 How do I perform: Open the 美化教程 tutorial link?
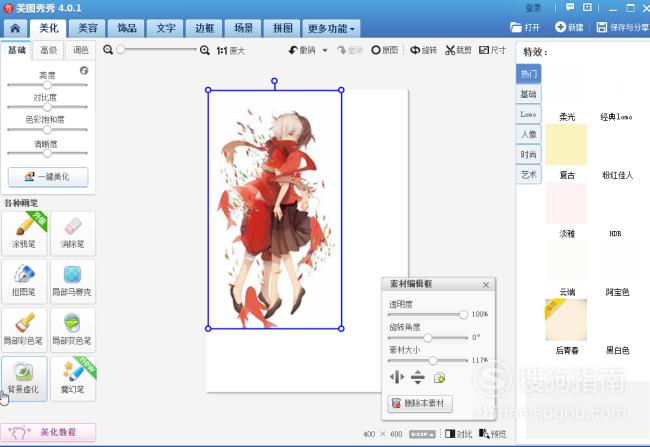tap(48, 432)
